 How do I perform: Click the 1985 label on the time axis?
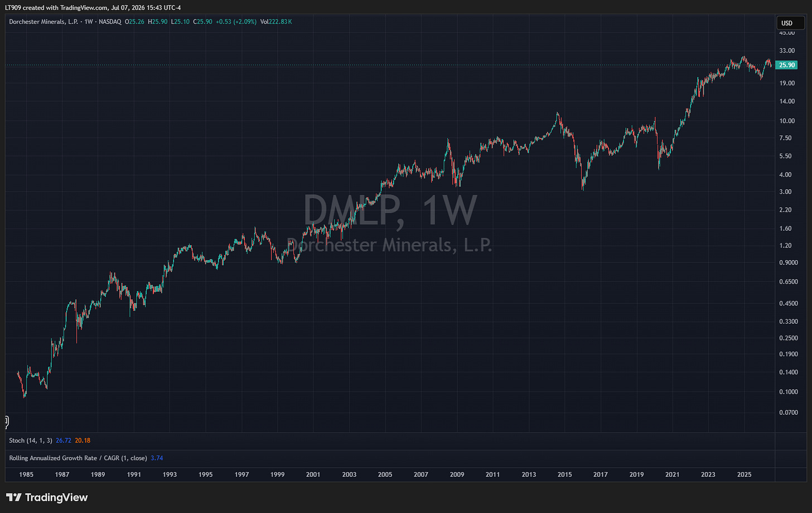click(26, 474)
